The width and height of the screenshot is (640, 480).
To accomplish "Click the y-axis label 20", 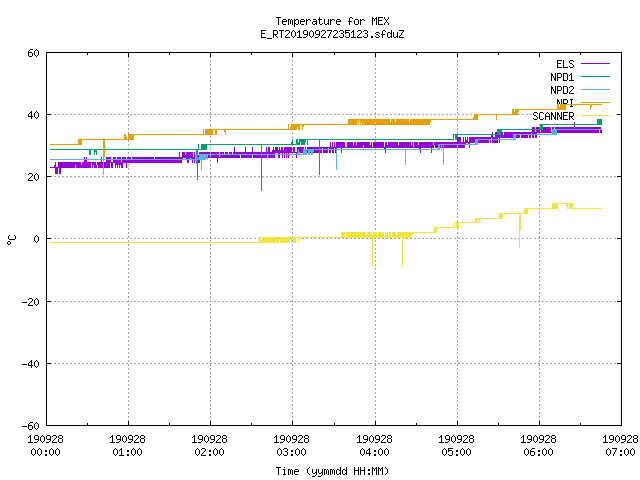I will coord(33,177).
